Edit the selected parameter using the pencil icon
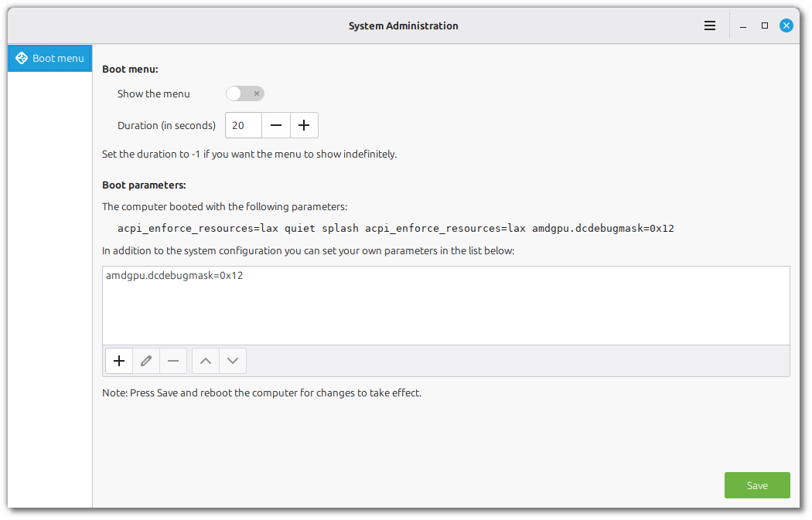This screenshot has height=520, width=812. pyautogui.click(x=145, y=360)
